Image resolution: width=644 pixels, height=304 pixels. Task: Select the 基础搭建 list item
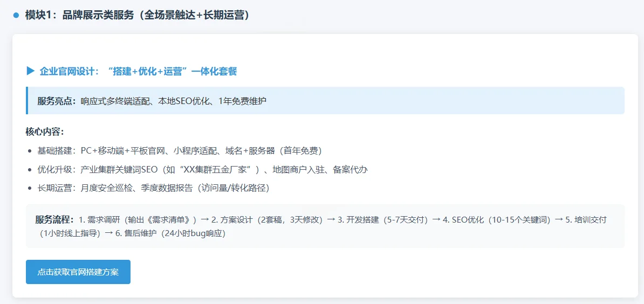(x=180, y=150)
